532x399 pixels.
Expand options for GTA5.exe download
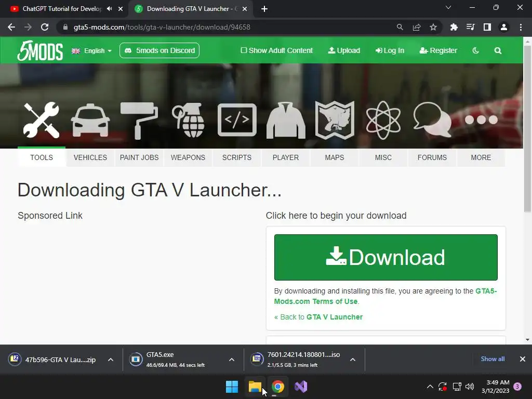coord(232,360)
